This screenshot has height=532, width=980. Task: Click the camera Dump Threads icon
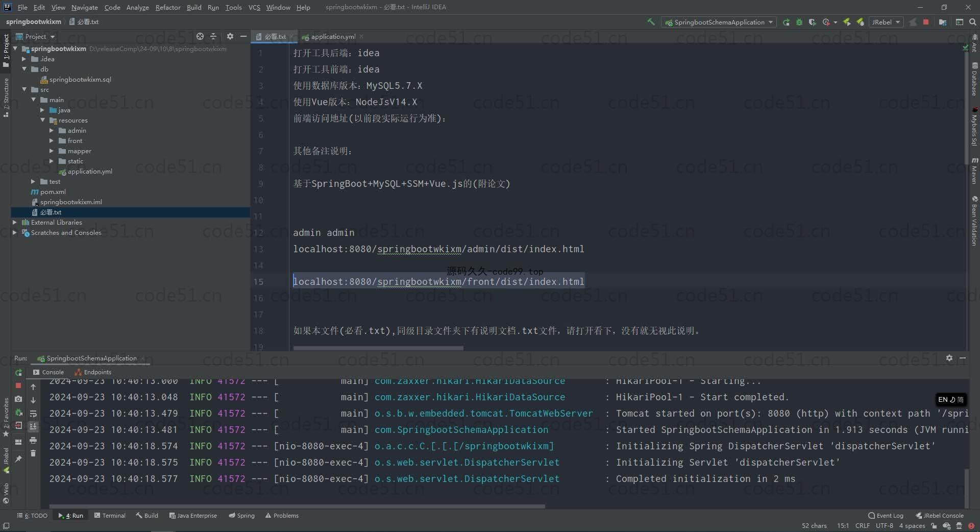(18, 399)
